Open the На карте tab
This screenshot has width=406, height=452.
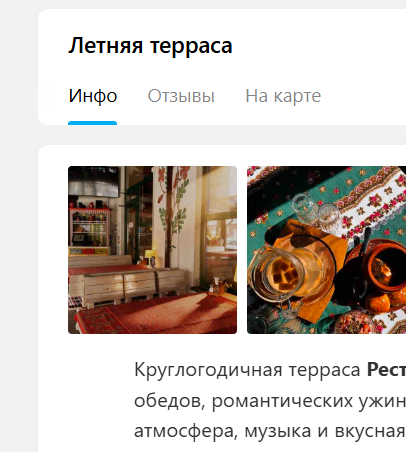point(283,96)
